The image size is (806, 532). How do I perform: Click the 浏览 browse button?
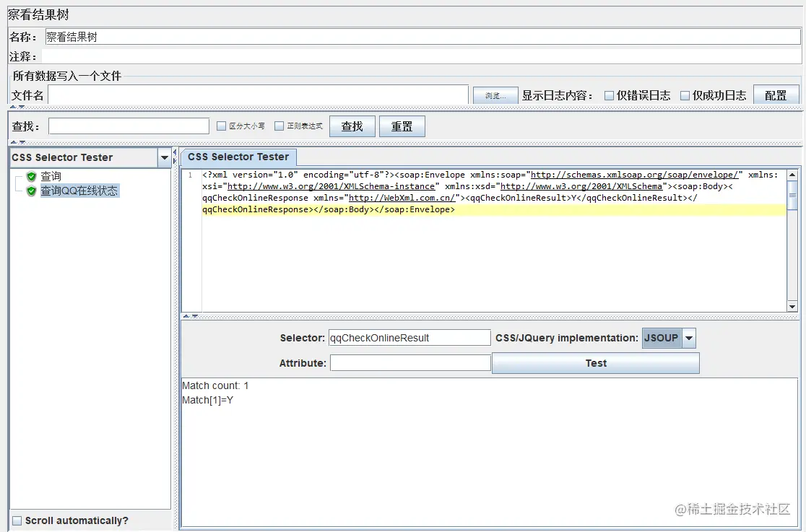click(x=495, y=95)
